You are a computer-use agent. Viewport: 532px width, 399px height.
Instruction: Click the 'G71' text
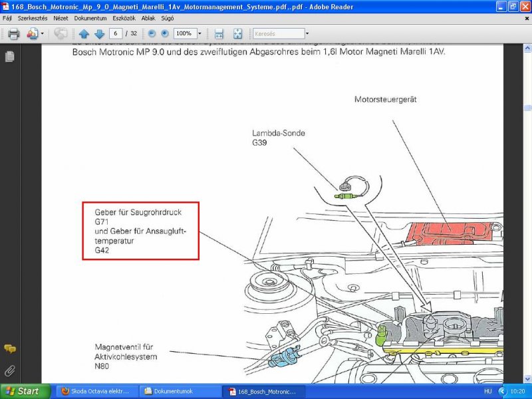coord(102,222)
